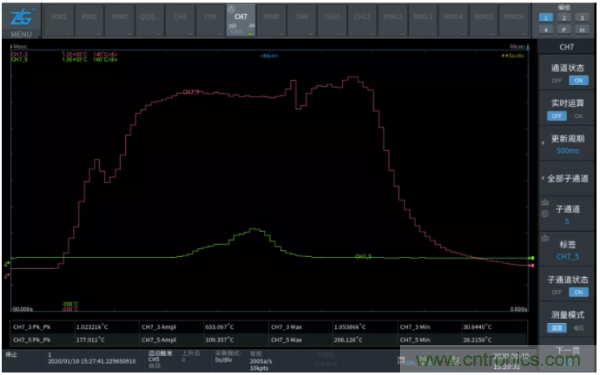Viewport: 600px width, 375px height.
Task: Turn 通道状态 to OFF
Action: pos(556,80)
